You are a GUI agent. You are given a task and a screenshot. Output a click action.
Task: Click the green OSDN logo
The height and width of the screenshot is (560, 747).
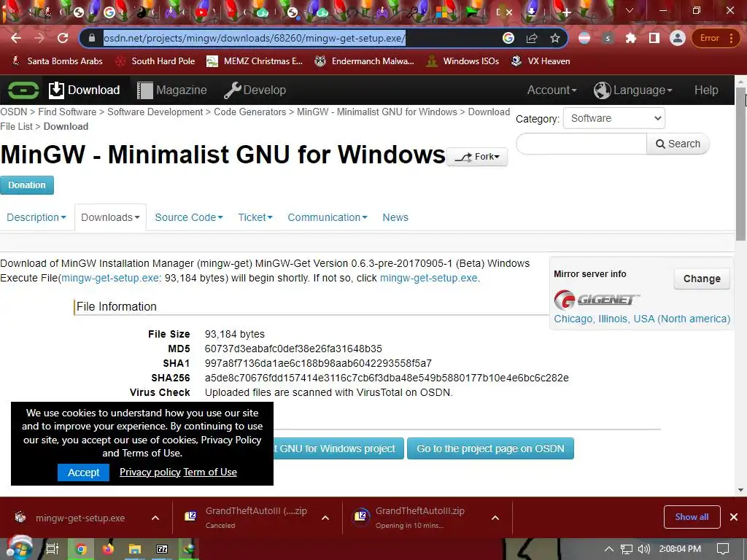(23, 90)
